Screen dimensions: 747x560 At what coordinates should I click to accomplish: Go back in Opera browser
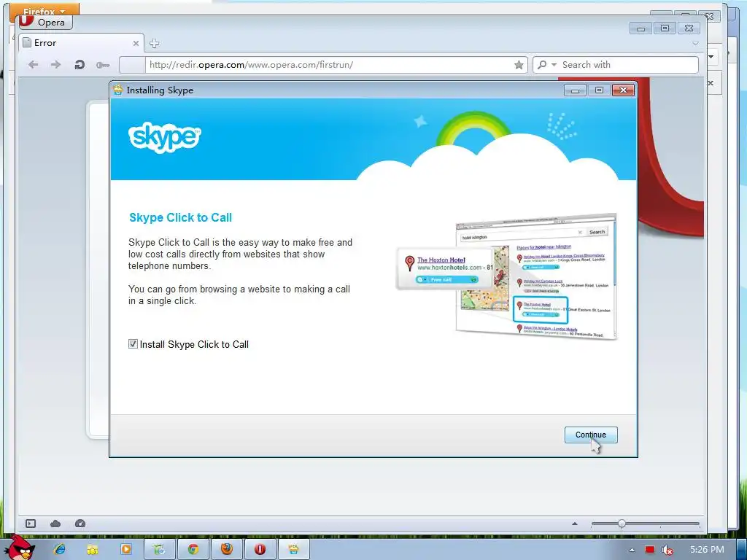pos(33,65)
